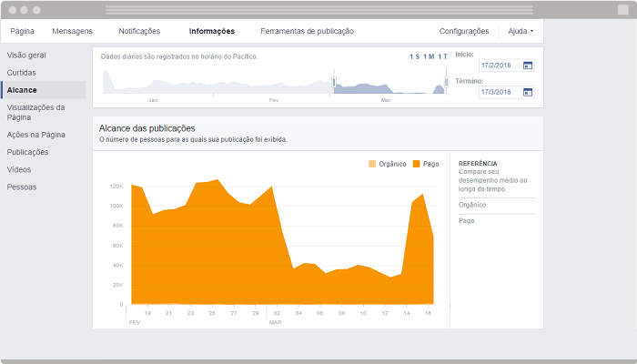Click the Fev label on overview timeline
Screen dimensions: 637x364
(x=274, y=100)
